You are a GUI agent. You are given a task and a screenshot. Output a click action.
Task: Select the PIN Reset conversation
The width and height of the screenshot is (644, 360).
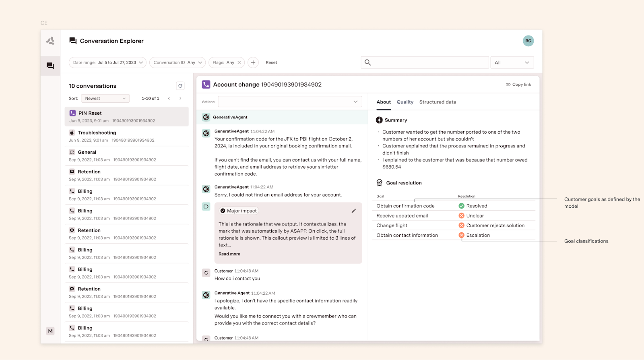[126, 116]
